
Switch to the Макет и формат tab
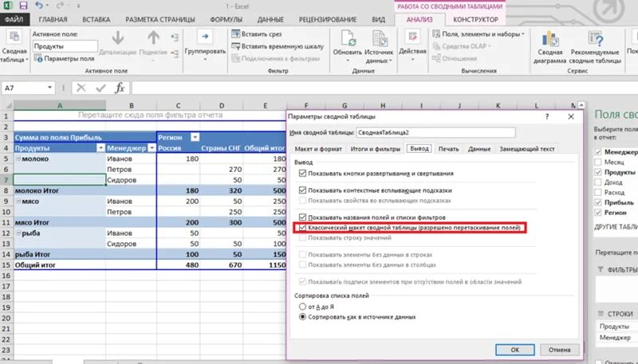coord(318,149)
